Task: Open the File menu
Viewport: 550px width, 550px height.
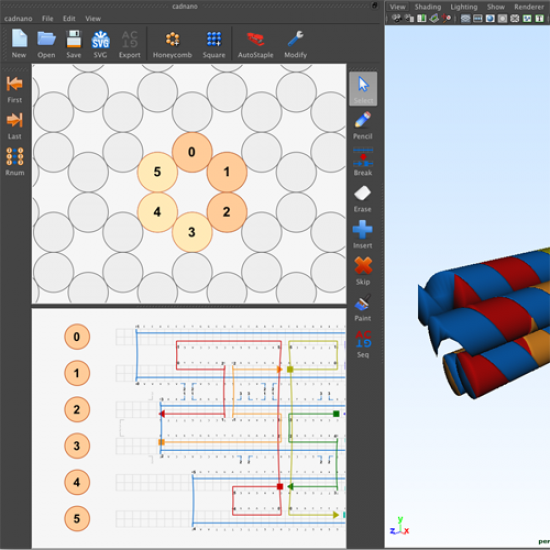Action: (47, 19)
